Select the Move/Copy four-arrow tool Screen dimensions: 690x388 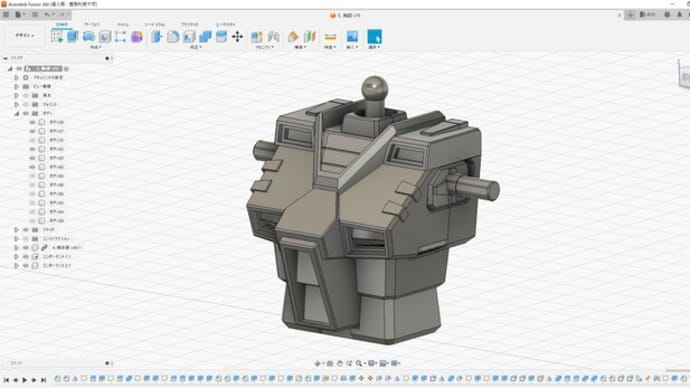click(x=237, y=37)
